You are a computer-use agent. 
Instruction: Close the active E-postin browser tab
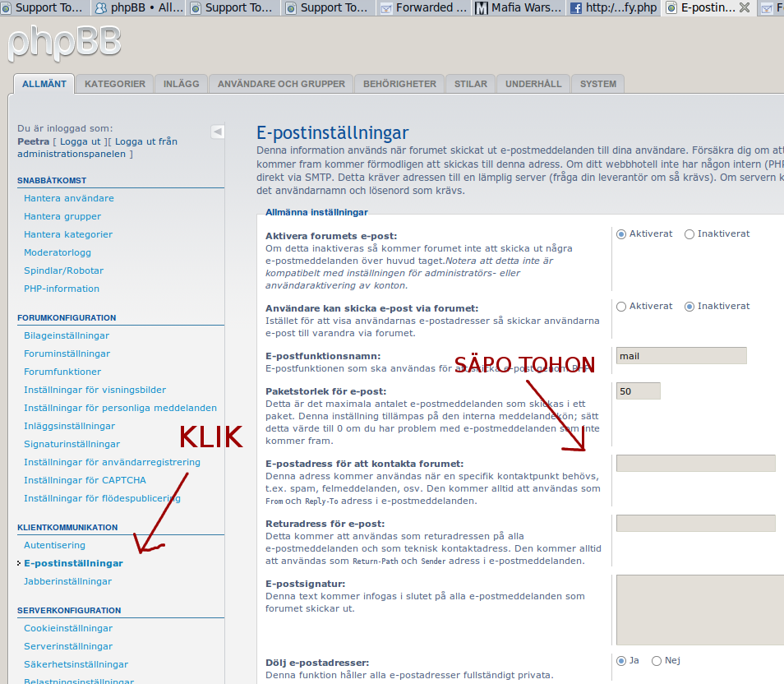tap(744, 7)
